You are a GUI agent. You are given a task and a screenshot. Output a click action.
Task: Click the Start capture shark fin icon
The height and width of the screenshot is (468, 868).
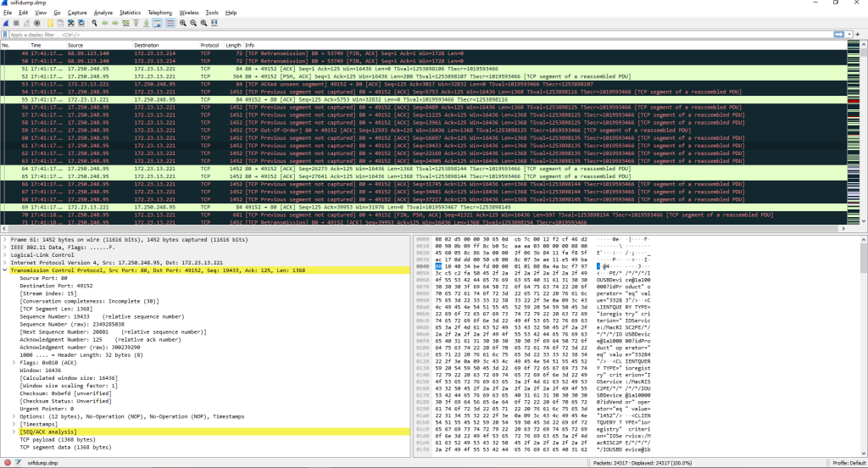coord(6,24)
